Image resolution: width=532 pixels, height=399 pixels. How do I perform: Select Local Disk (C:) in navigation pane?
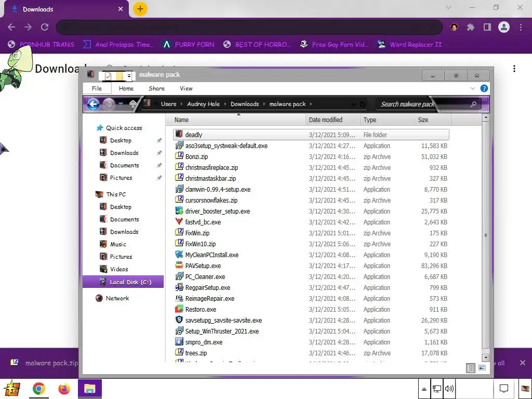[123, 282]
